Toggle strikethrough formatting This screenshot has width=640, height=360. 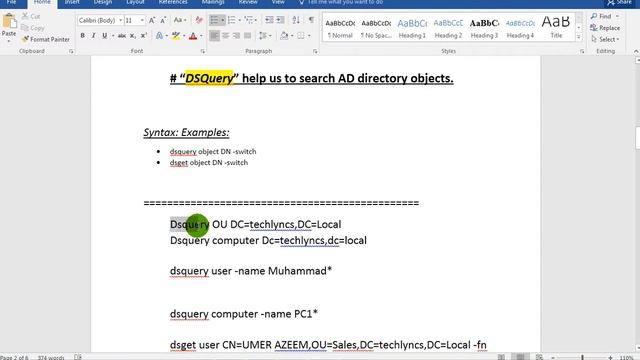(x=122, y=36)
